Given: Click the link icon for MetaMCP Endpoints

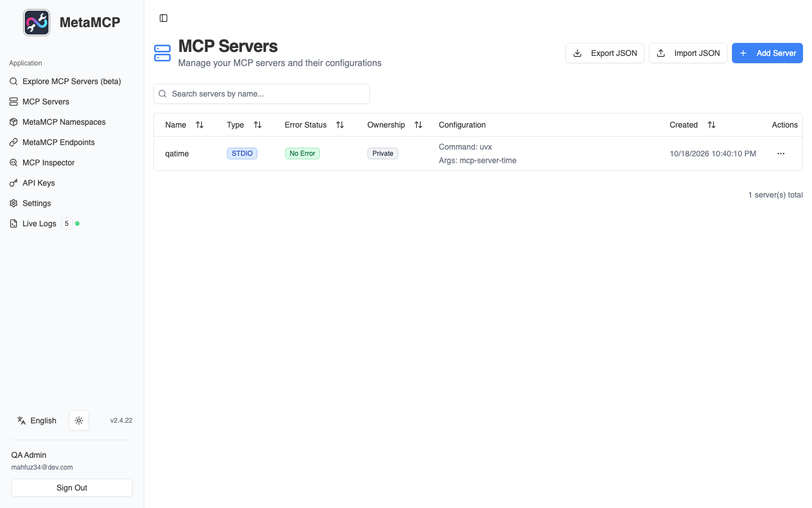Looking at the screenshot, I should [x=14, y=142].
